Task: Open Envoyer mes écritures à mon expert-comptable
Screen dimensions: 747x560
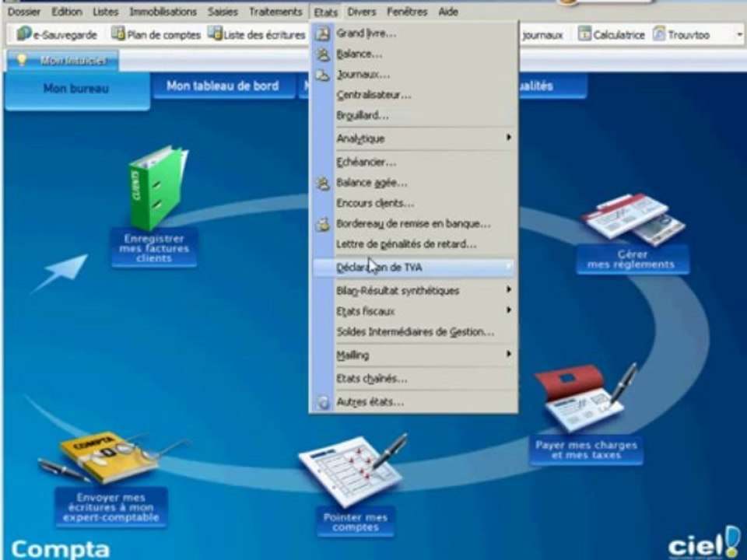Action: (111, 508)
